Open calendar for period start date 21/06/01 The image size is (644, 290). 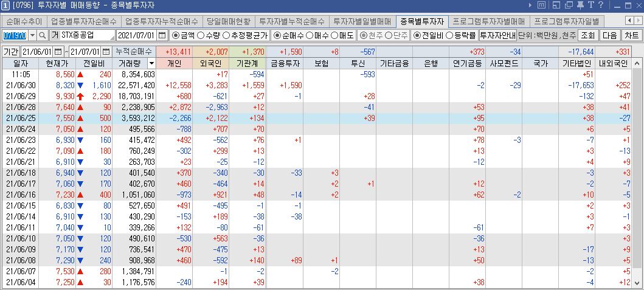[58, 52]
